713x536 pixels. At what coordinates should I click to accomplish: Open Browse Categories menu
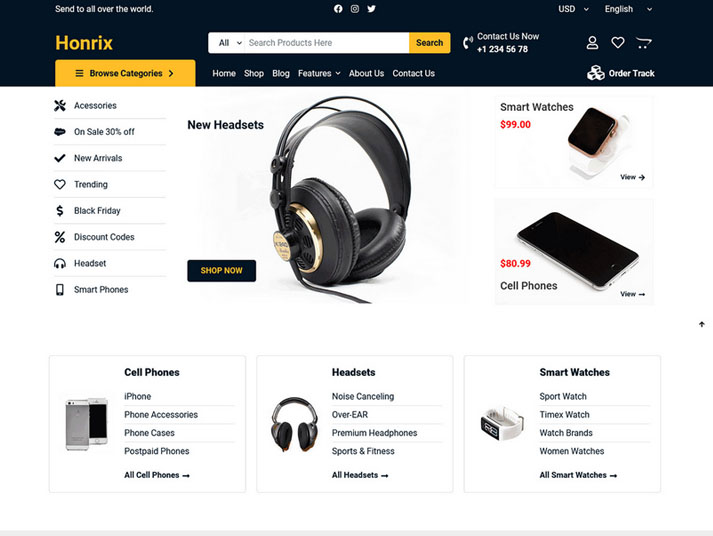[125, 73]
